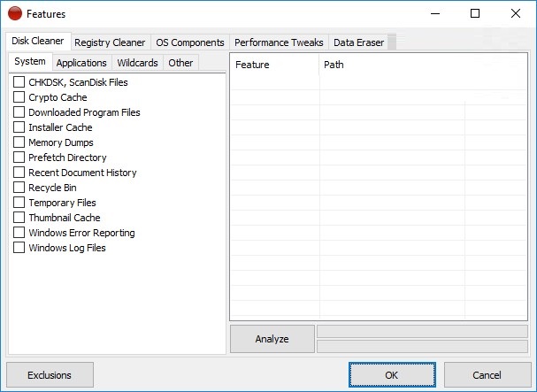The height and width of the screenshot is (392, 537).
Task: Open the Data Eraser tab
Action: [x=358, y=42]
